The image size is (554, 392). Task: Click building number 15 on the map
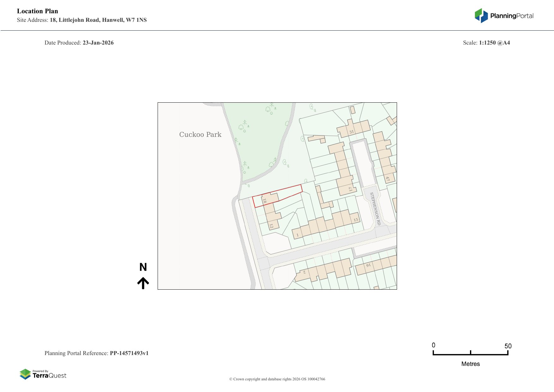pyautogui.click(x=356, y=220)
